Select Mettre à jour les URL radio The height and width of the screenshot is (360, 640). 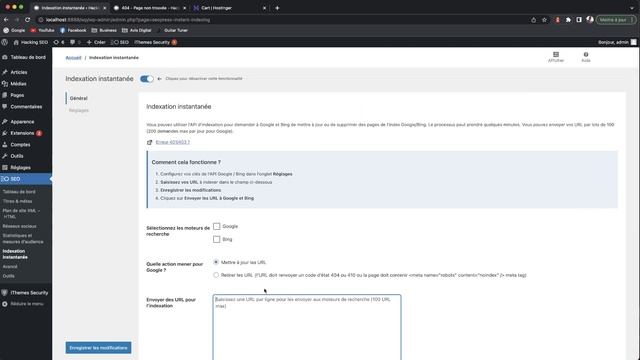(x=216, y=262)
